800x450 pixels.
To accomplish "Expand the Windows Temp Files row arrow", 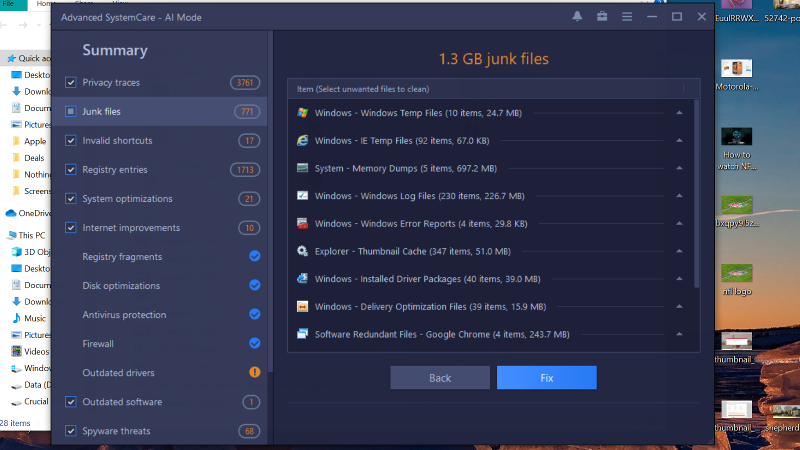I will 679,113.
